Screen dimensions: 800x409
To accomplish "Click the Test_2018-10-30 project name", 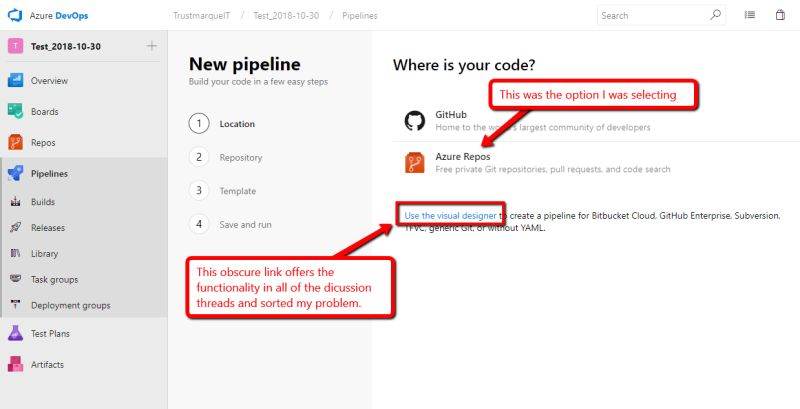I will pyautogui.click(x=66, y=46).
